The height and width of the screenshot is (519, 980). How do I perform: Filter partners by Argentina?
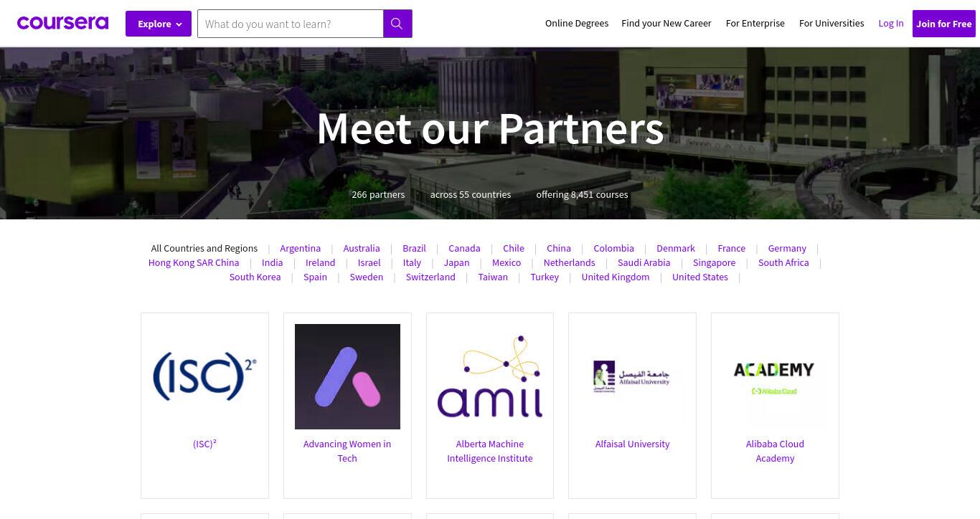tap(301, 248)
